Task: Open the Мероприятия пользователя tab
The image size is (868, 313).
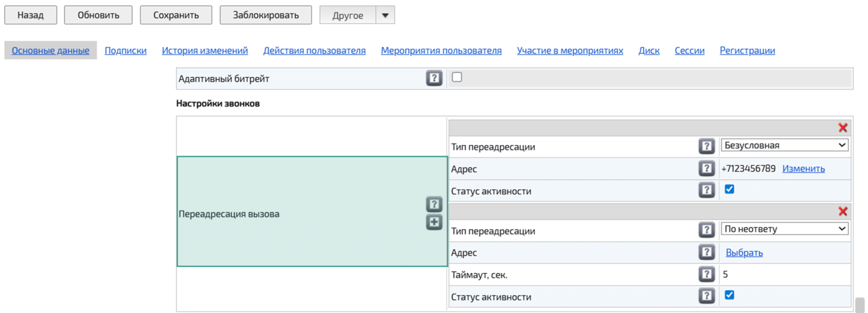Action: coord(441,51)
